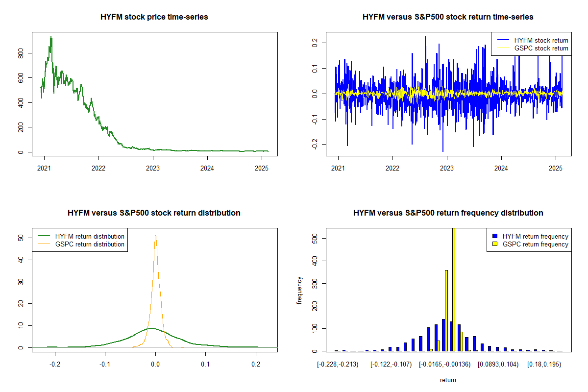The width and height of the screenshot is (588, 392).
Task: Click the blue HYFM stock return legend line
Action: 503,40
